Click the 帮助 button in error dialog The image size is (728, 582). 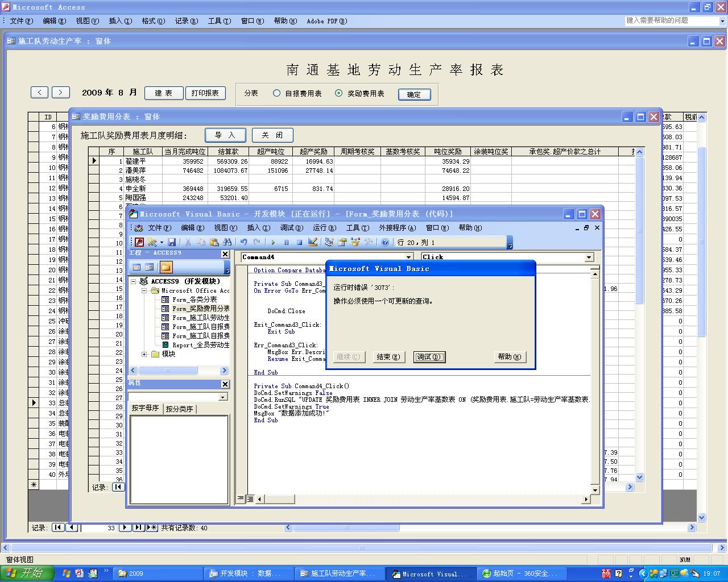coord(510,357)
